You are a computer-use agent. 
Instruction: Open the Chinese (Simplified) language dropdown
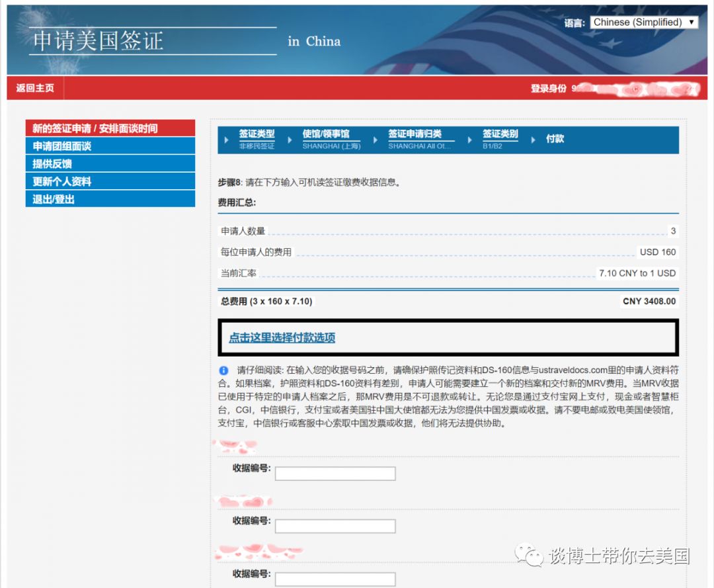click(x=645, y=22)
